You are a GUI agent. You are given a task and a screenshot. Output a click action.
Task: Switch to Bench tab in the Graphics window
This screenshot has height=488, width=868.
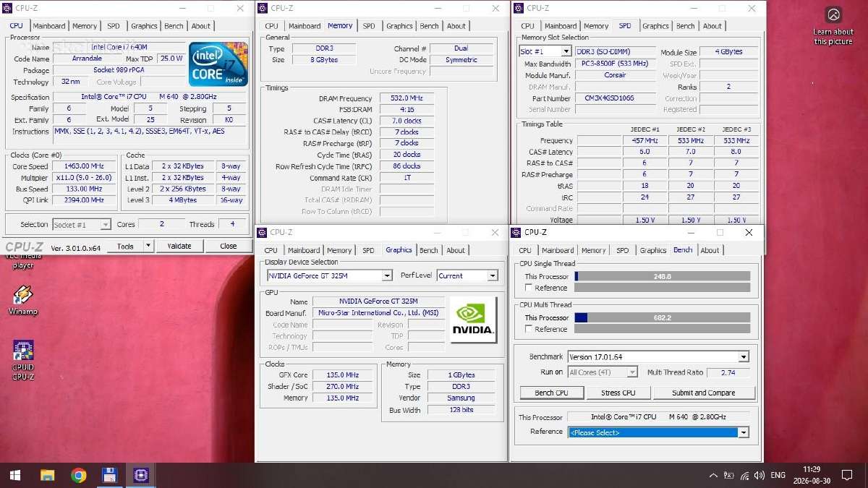(x=429, y=250)
